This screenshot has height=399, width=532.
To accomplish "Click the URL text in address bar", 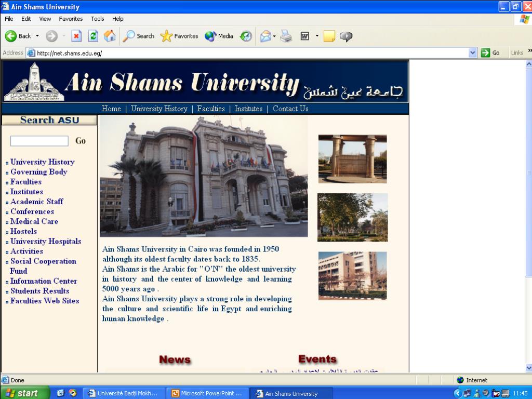I will pyautogui.click(x=69, y=53).
